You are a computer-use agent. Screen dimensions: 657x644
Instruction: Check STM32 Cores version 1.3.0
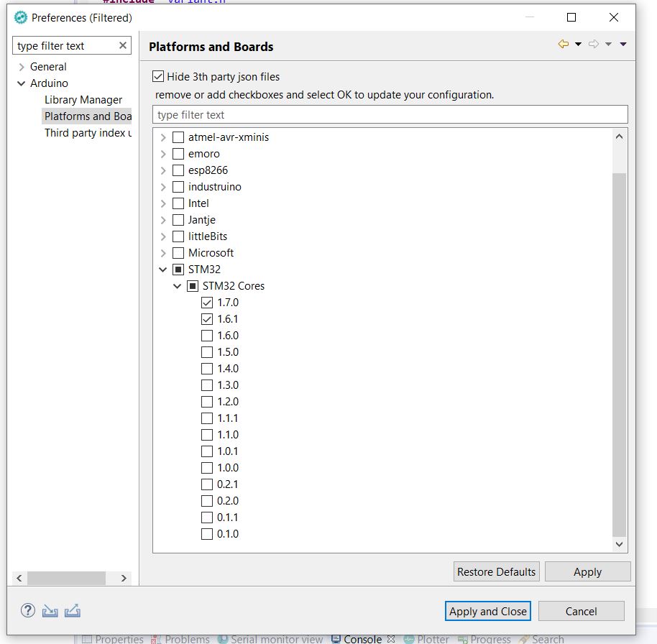coord(207,385)
